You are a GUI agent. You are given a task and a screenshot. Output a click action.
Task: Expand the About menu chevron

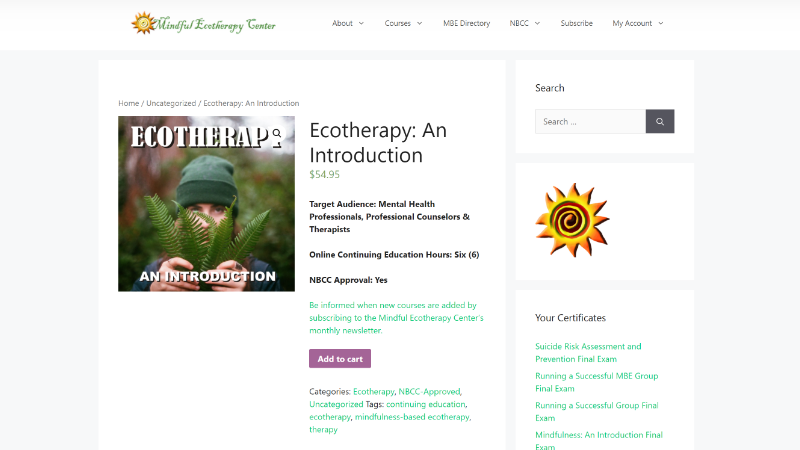pos(361,23)
